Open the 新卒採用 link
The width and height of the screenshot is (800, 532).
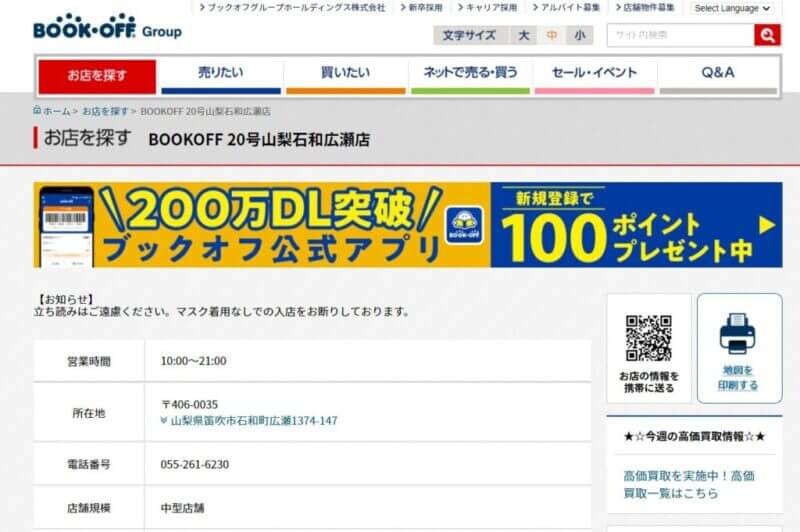(x=422, y=8)
